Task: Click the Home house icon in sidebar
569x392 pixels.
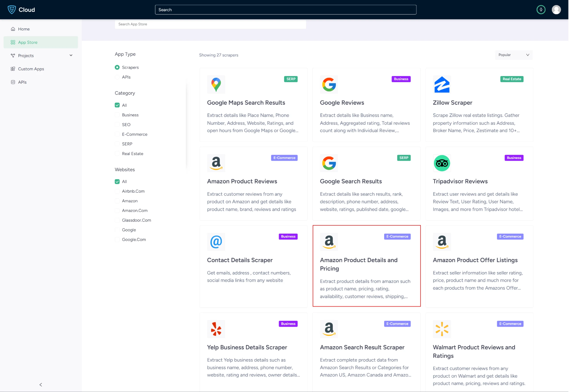Action: pyautogui.click(x=13, y=29)
